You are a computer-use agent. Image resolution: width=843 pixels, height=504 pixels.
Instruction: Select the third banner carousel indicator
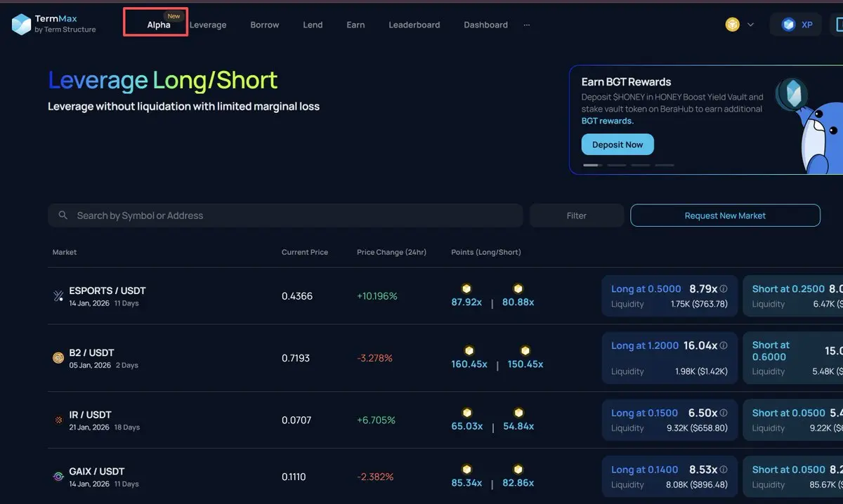(x=640, y=165)
